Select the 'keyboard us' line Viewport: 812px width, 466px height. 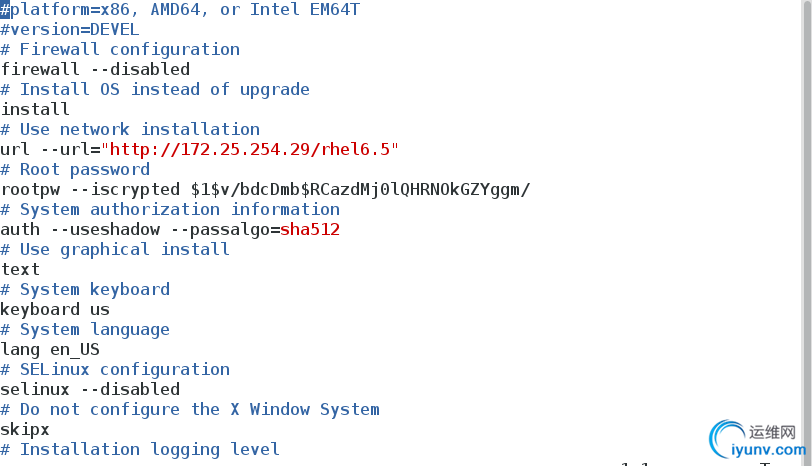[x=55, y=310]
